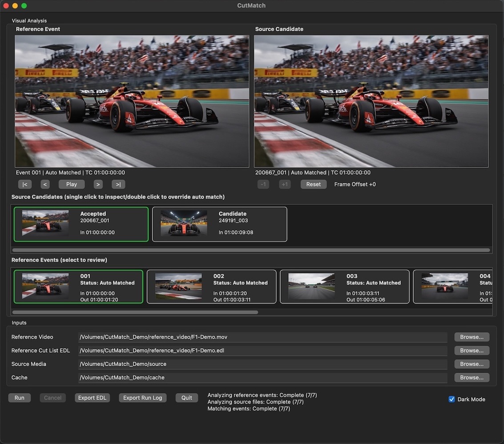
Task: Increase frame offset with +1 button
Action: point(285,184)
